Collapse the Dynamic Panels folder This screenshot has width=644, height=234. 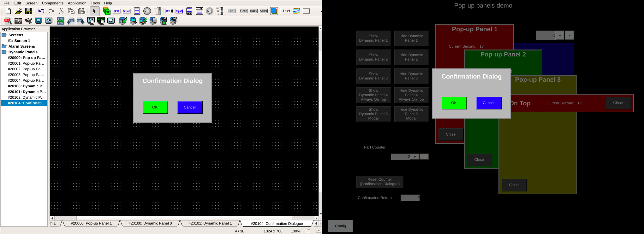tap(4, 52)
